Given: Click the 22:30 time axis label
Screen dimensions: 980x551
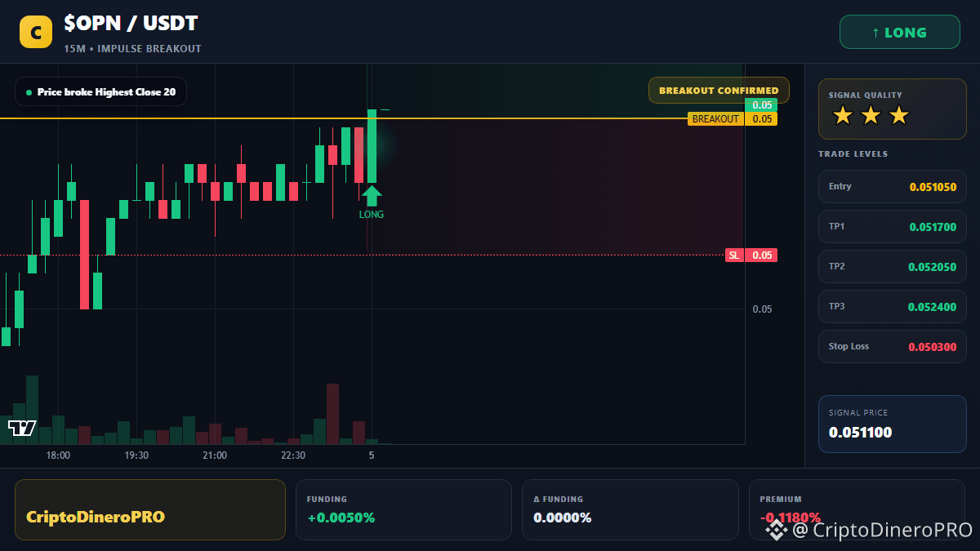Looking at the screenshot, I should click(x=293, y=455).
